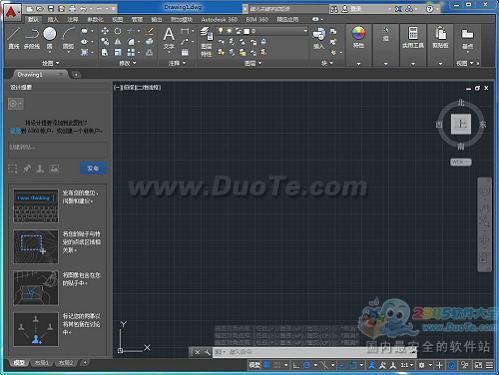
Task: Click the Array tool in Modify panel
Action: 131,52
